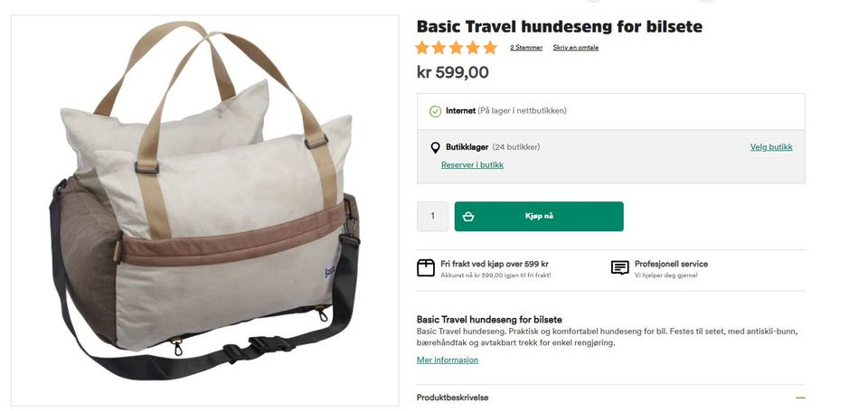The width and height of the screenshot is (868, 411).
Task: Click the "Fri frakt ved kjøp over 599 kr" text
Action: tap(495, 264)
